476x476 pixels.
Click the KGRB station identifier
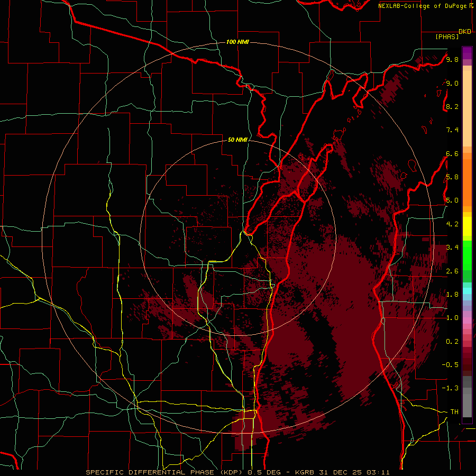pyautogui.click(x=304, y=472)
